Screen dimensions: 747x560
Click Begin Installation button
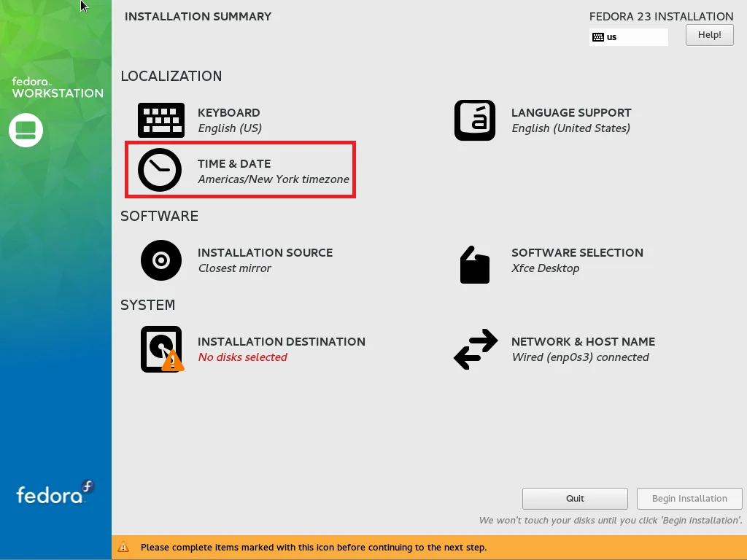click(689, 499)
